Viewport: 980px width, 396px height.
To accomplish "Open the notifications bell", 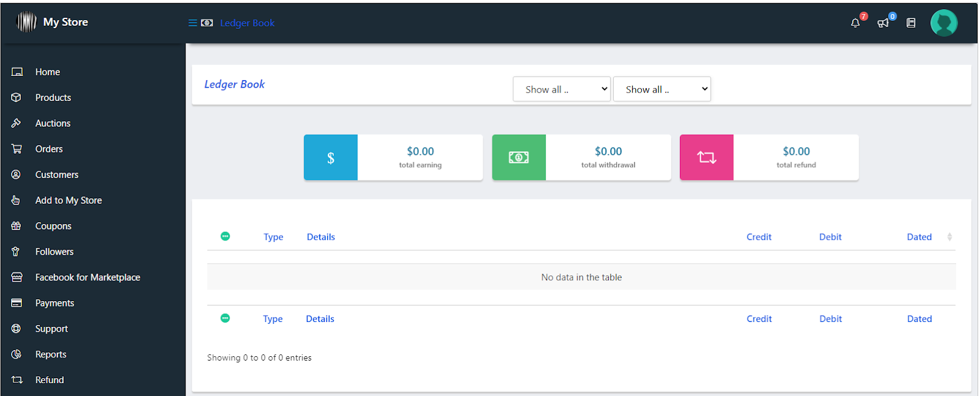I will tap(855, 23).
